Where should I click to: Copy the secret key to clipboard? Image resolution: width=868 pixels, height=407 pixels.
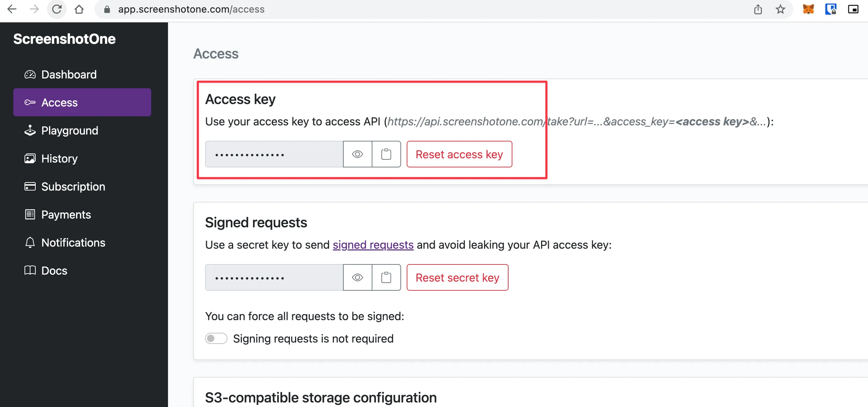386,277
